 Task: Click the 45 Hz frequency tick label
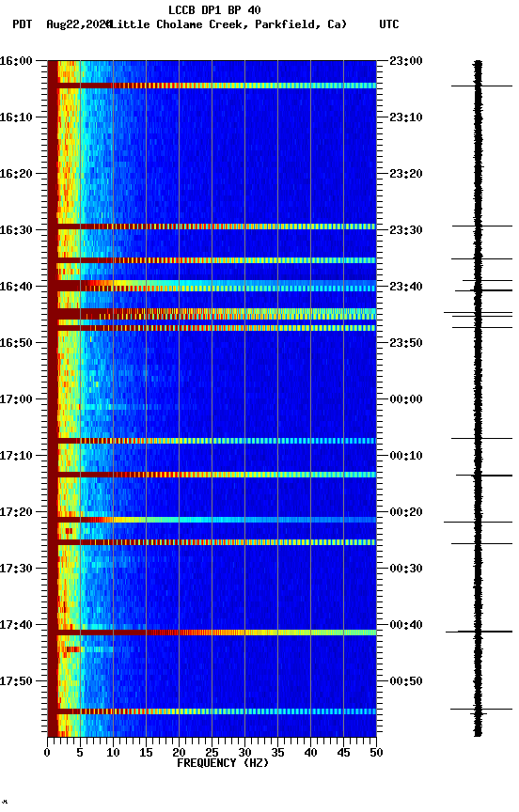pyautogui.click(x=343, y=753)
